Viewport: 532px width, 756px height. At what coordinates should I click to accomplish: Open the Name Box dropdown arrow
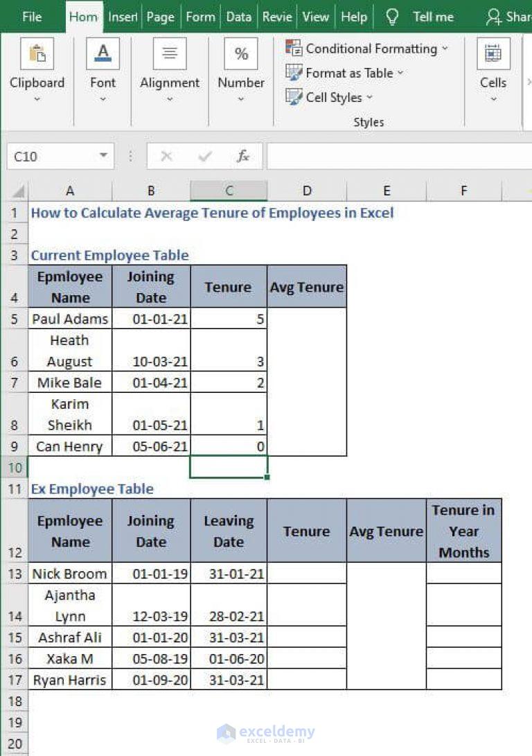coord(103,156)
